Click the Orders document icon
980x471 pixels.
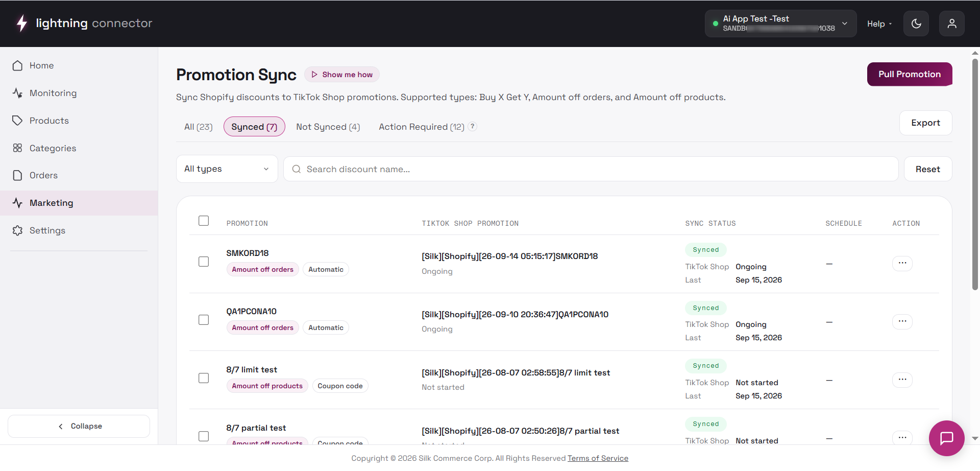(17, 175)
